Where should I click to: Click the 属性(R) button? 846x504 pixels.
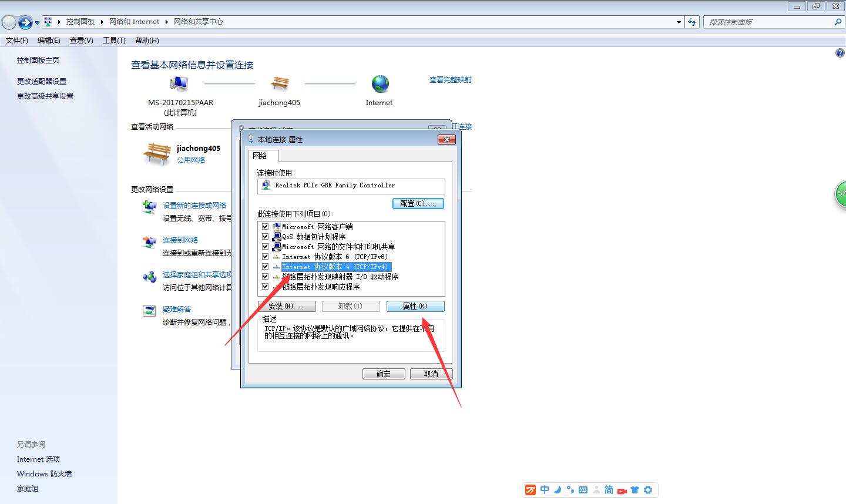click(x=415, y=307)
